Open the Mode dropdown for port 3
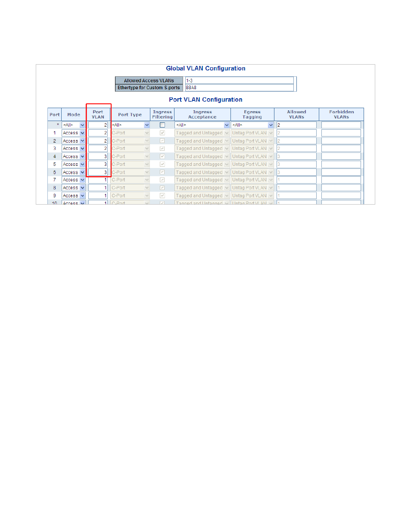The height and width of the screenshot is (532, 411). tap(74, 148)
